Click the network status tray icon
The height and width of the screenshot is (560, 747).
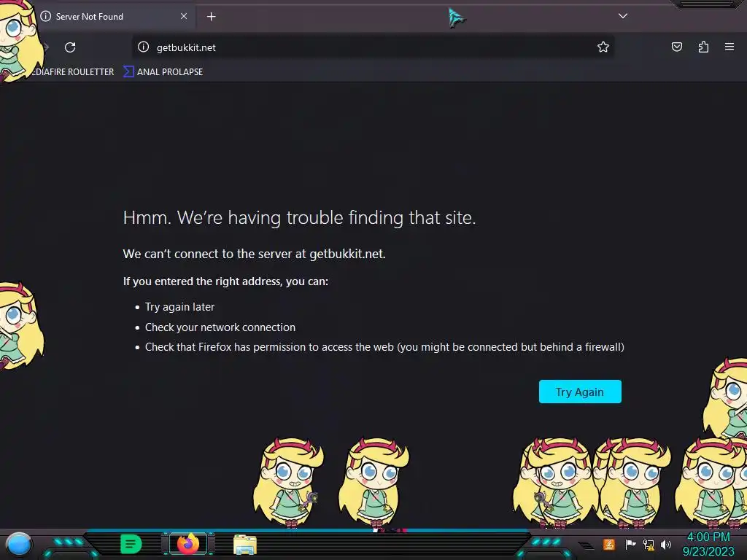pos(649,544)
